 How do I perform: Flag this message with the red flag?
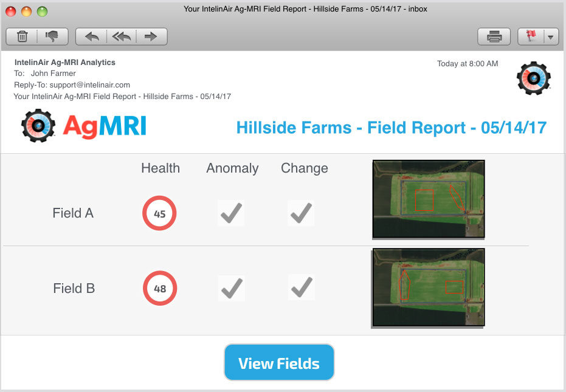point(531,36)
